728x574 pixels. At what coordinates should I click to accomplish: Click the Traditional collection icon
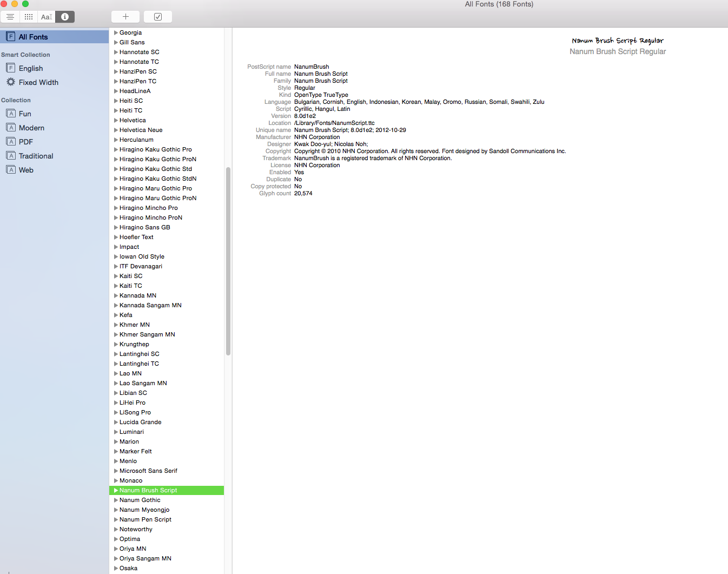point(11,156)
